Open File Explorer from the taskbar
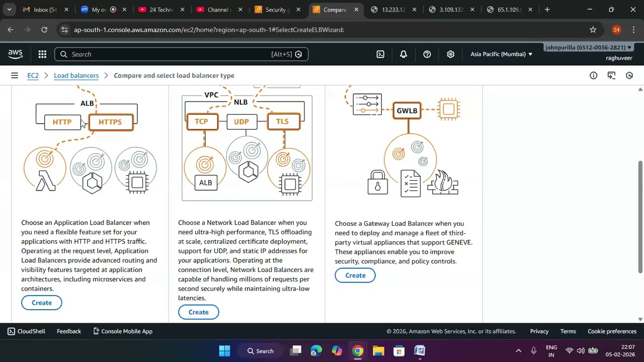The height and width of the screenshot is (362, 644). (378, 351)
